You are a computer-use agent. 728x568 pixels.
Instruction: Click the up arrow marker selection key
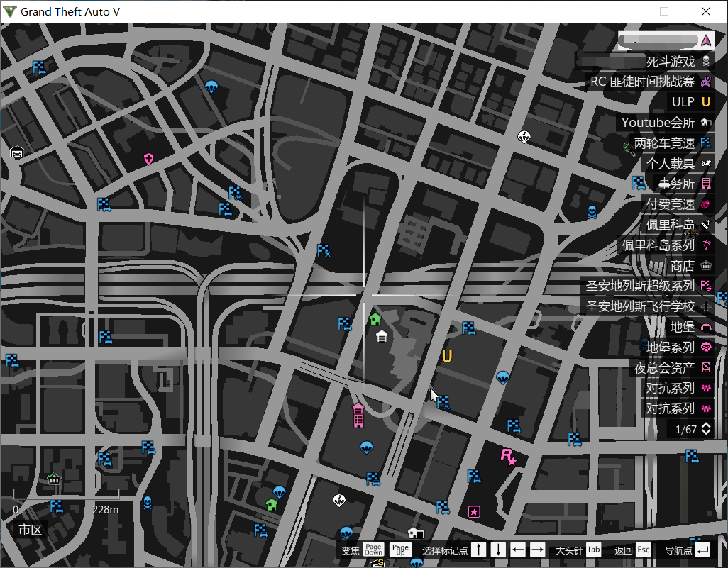point(479,550)
